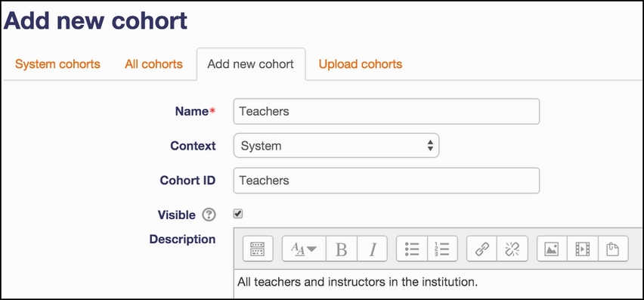Uncheck the Visible checkbox
Image resolution: width=644 pixels, height=300 pixels.
pyautogui.click(x=238, y=214)
